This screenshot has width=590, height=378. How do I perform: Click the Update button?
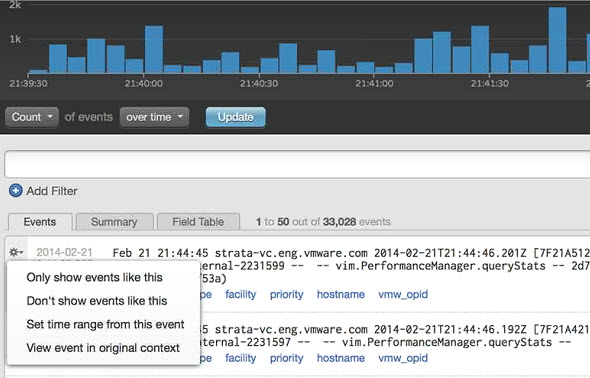pyautogui.click(x=236, y=117)
